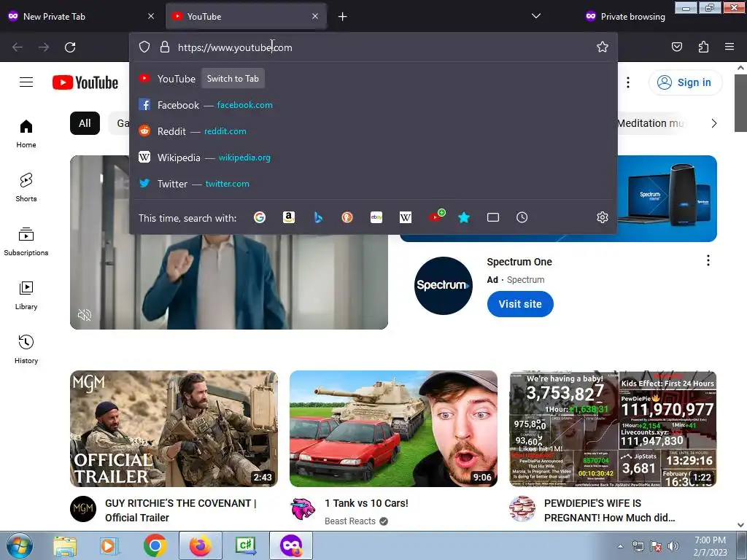
Task: Choose Twitter suggestion in dropdown
Action: (373, 183)
